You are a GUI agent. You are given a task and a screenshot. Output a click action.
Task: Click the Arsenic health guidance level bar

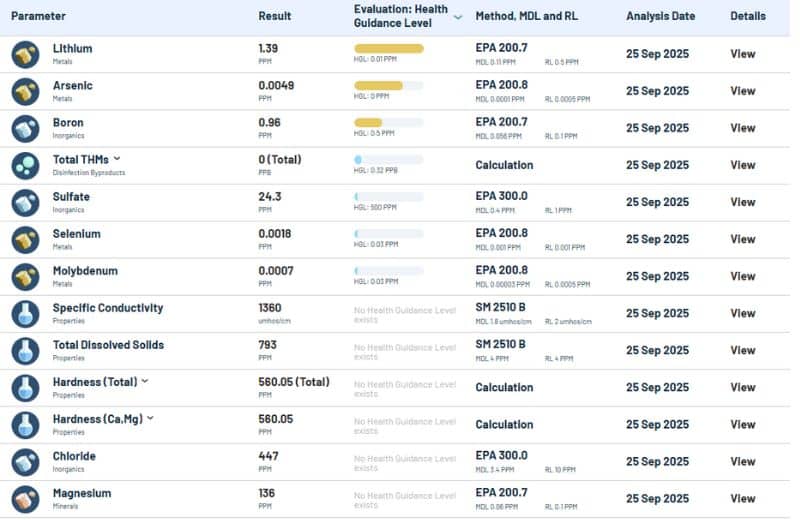(x=388, y=86)
